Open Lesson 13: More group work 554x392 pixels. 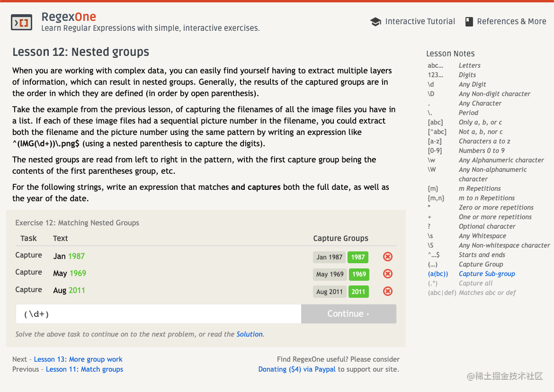tap(78, 359)
